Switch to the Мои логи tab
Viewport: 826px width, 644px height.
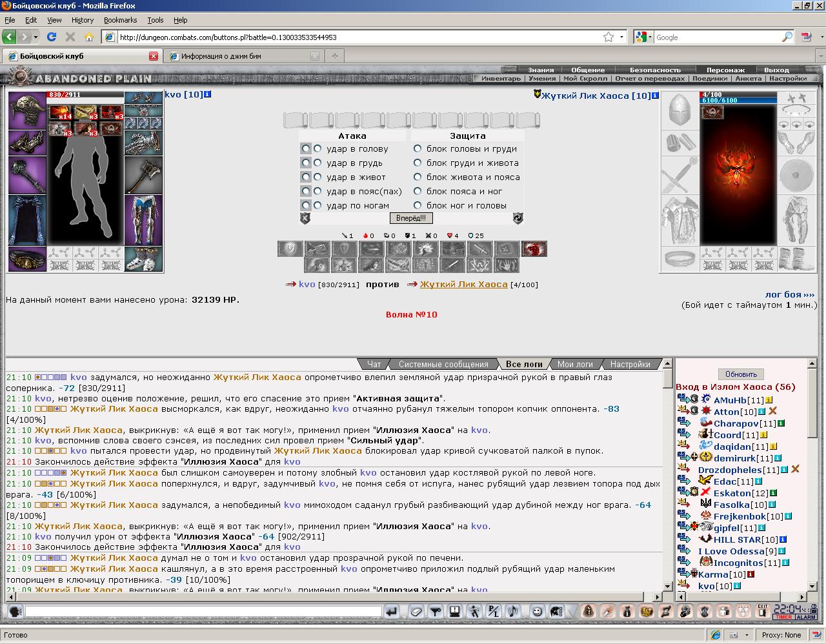click(574, 364)
